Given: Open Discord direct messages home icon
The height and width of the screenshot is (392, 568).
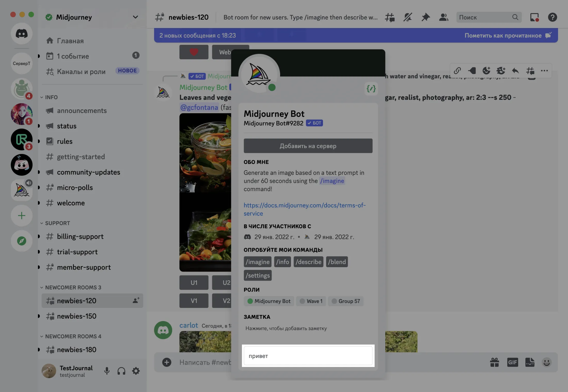Looking at the screenshot, I should [x=22, y=34].
